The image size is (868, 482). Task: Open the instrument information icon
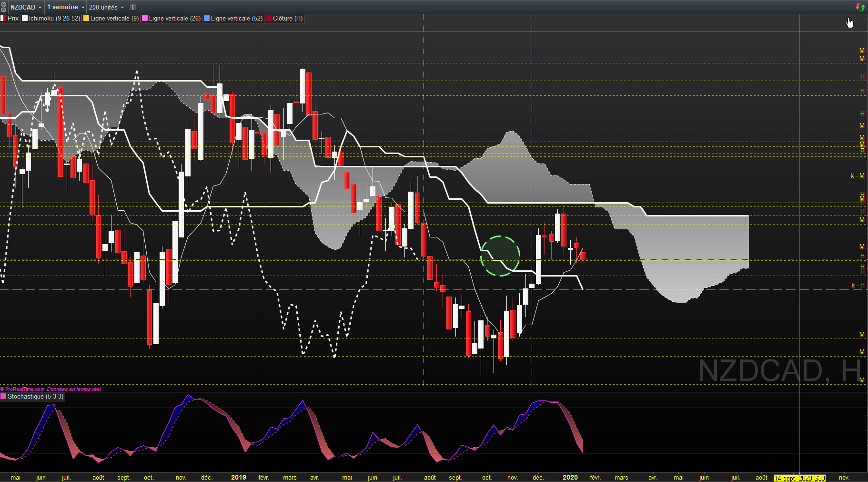133,7
